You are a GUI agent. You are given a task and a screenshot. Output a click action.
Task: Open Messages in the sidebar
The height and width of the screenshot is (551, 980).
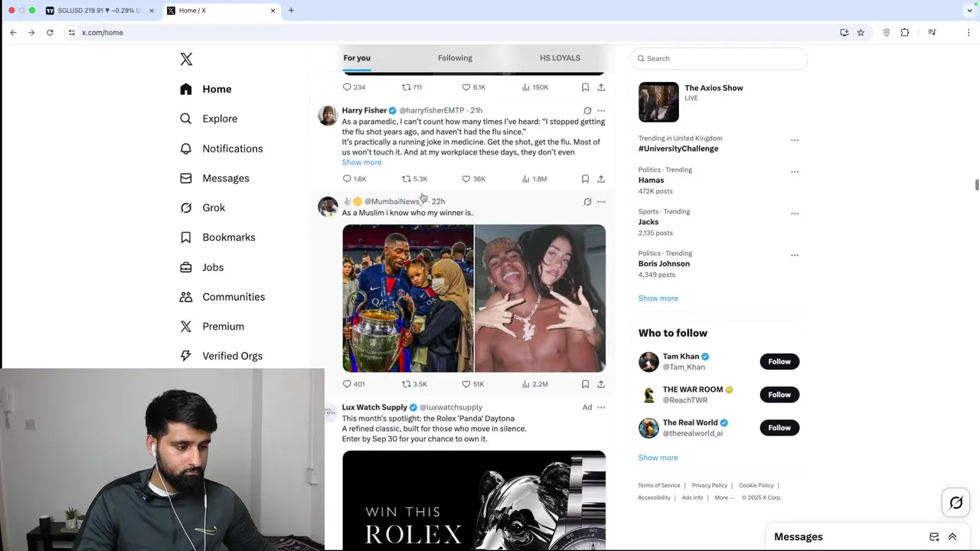214,178
